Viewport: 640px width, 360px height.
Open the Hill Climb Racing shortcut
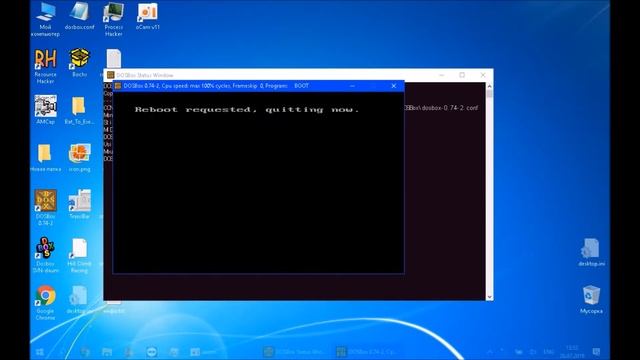click(x=79, y=255)
